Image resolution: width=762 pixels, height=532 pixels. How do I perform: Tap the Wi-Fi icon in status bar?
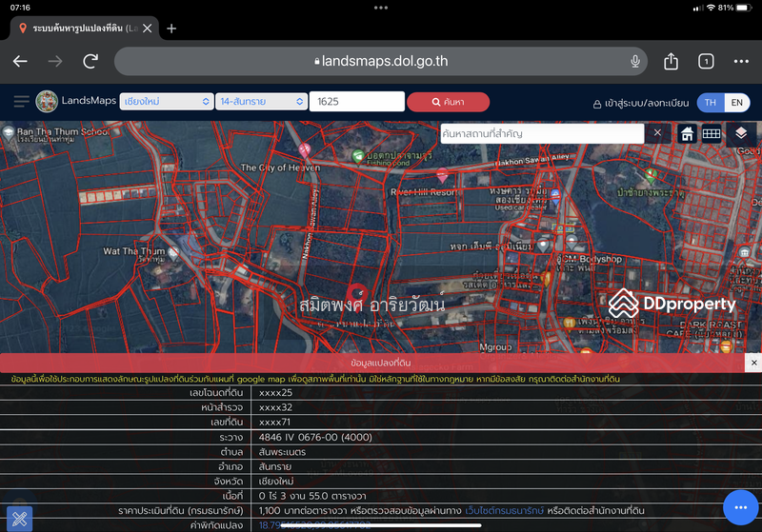(711, 8)
